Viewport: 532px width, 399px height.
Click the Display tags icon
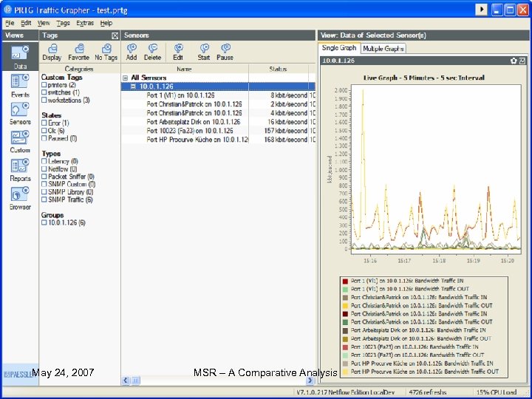pos(52,52)
